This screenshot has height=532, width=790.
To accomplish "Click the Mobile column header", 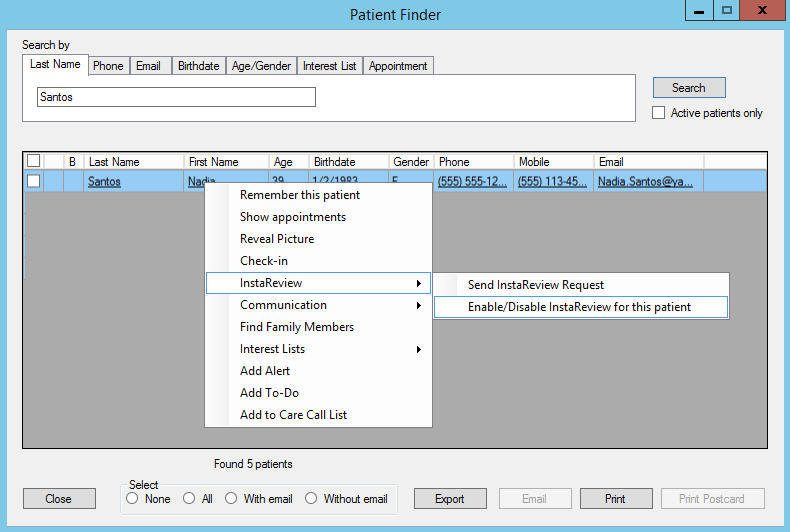I will pos(553,161).
